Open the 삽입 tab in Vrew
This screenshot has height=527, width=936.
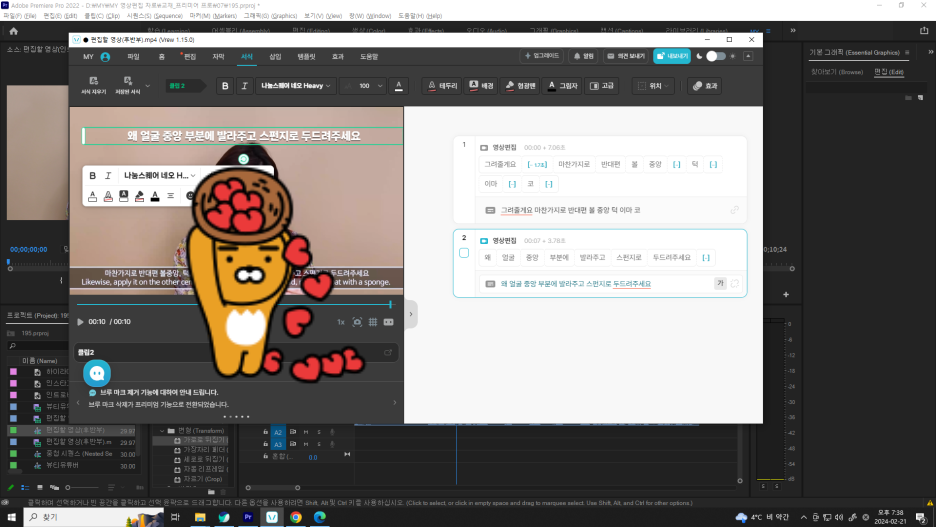point(275,57)
